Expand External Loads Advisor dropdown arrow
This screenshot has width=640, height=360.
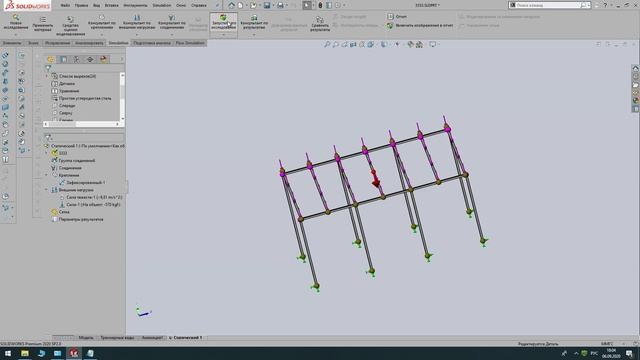tap(137, 35)
